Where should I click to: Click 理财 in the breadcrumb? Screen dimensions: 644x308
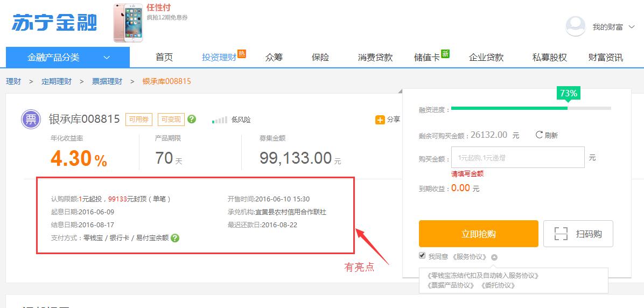point(13,81)
